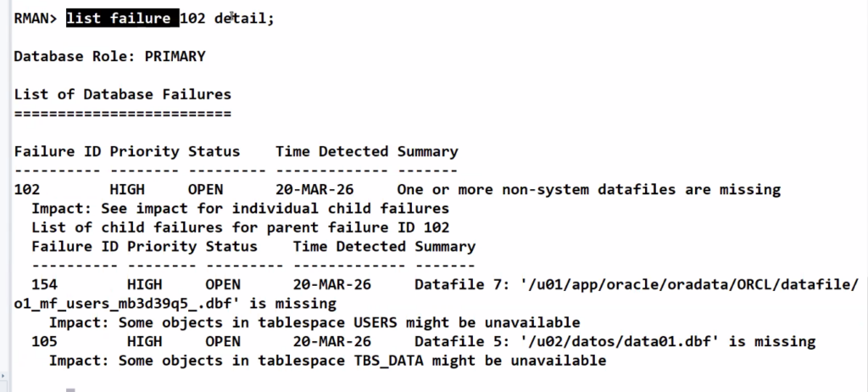Click child failure ID 154
This screenshot has width=868, height=392.
click(44, 284)
